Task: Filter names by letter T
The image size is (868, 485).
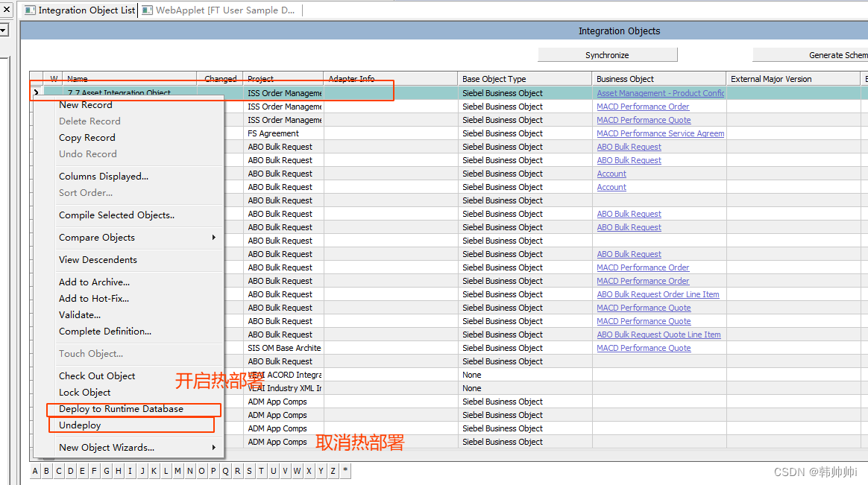Action: (x=261, y=471)
